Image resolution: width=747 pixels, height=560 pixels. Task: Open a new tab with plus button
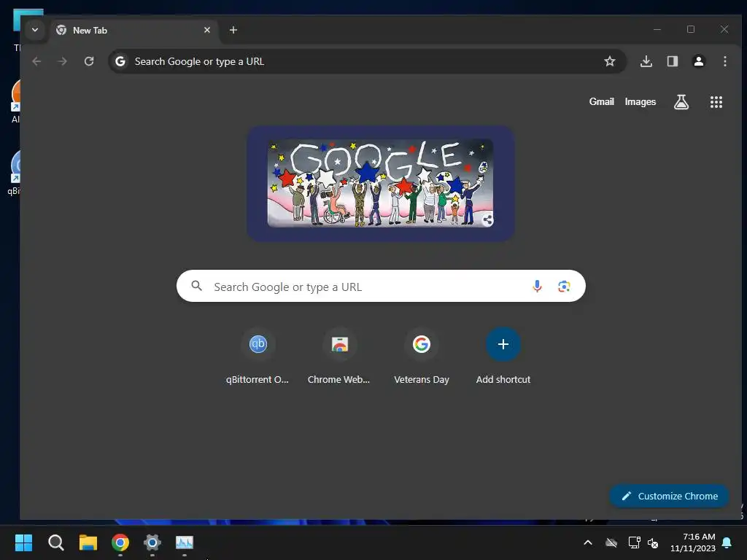coord(233,30)
